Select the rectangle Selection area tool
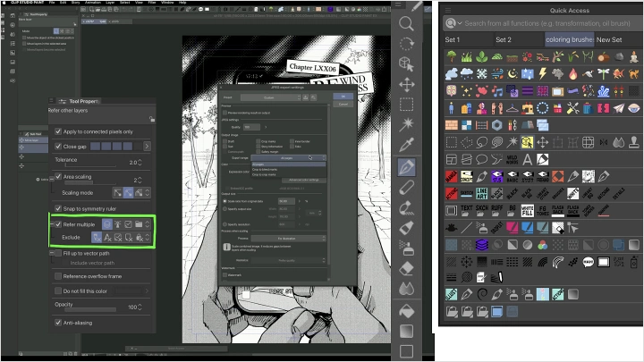The height and width of the screenshot is (362, 644). click(406, 105)
